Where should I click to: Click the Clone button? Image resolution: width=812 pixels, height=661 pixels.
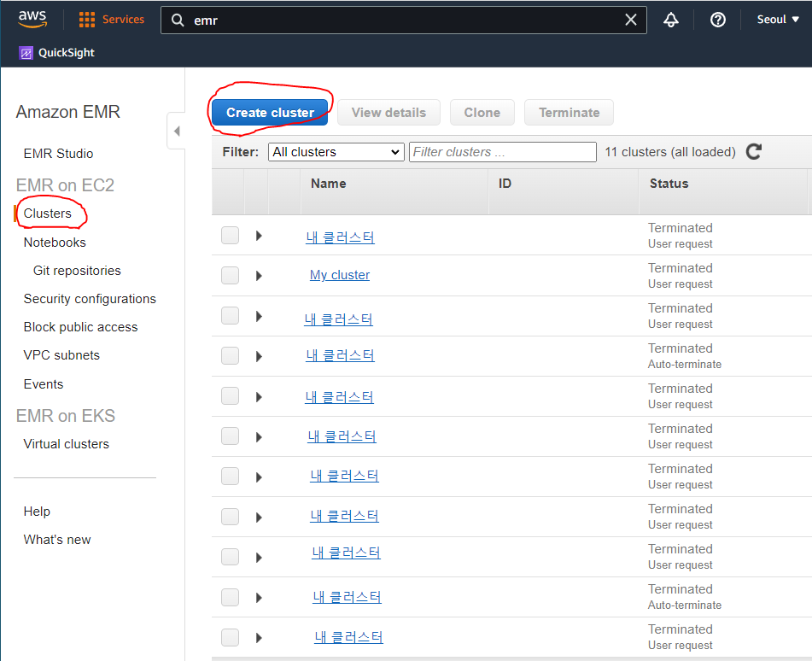pyautogui.click(x=482, y=113)
